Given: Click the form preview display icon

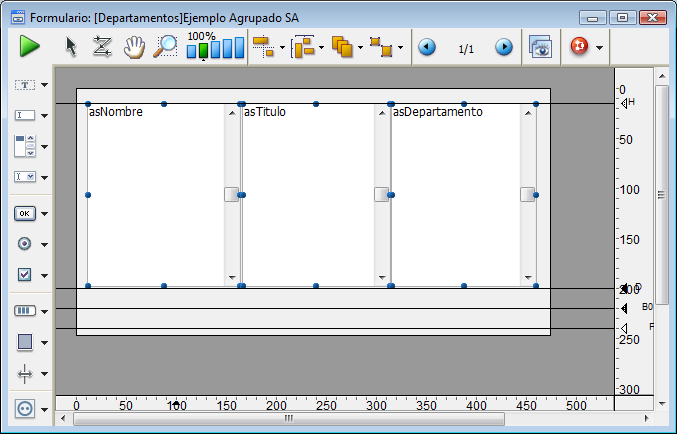Looking at the screenshot, I should pyautogui.click(x=540, y=48).
